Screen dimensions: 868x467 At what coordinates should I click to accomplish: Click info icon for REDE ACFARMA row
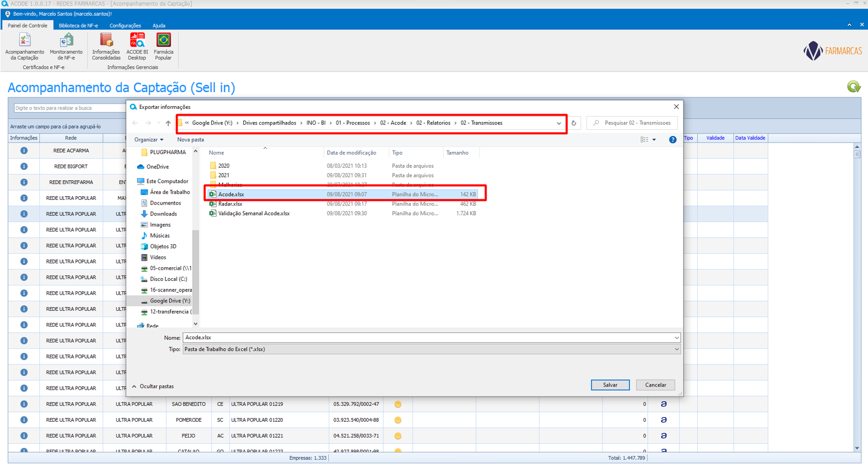point(24,150)
